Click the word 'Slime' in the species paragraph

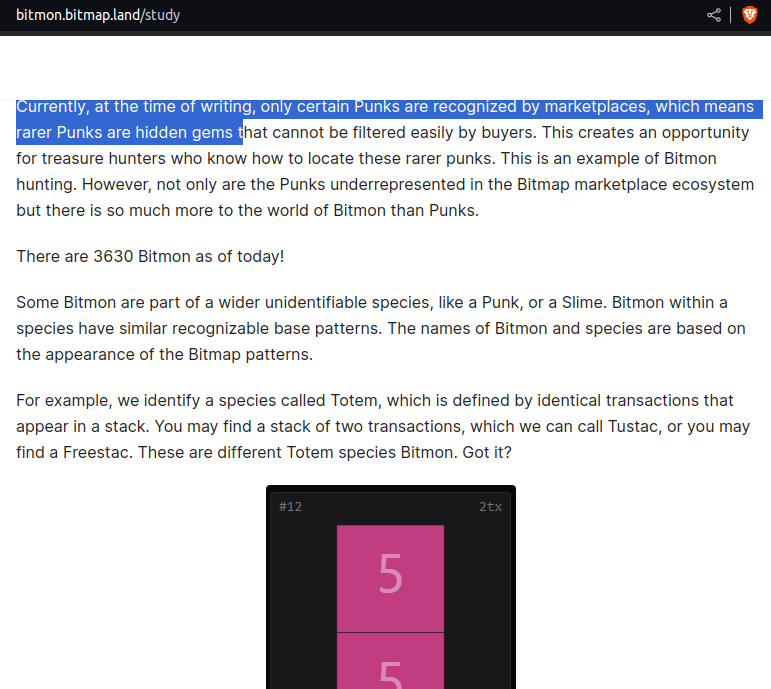pyautogui.click(x=584, y=302)
